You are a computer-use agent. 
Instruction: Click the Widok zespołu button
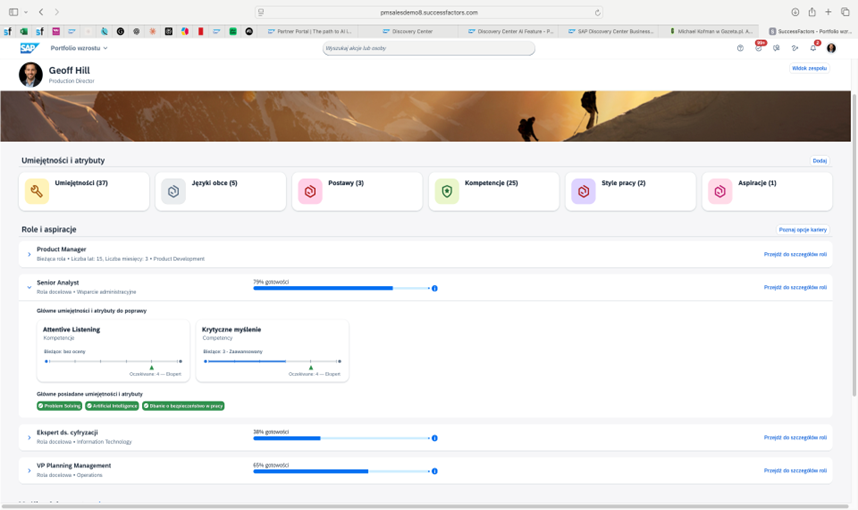(x=809, y=69)
